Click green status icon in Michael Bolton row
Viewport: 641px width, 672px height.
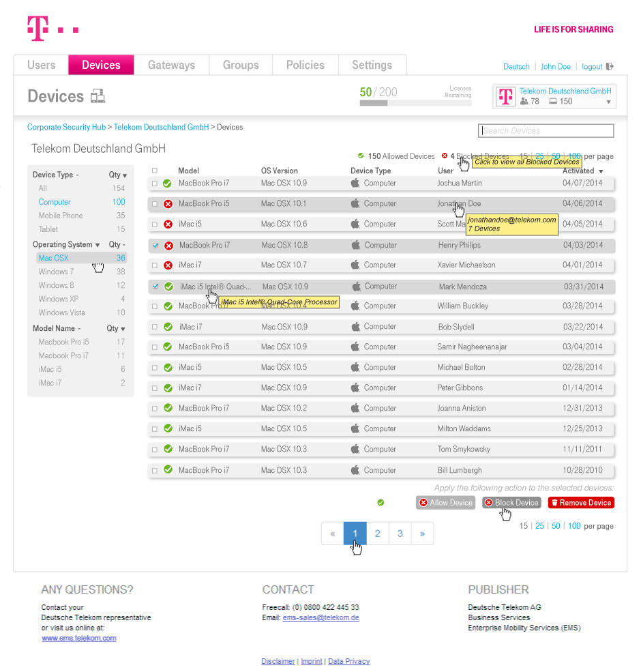click(x=168, y=367)
